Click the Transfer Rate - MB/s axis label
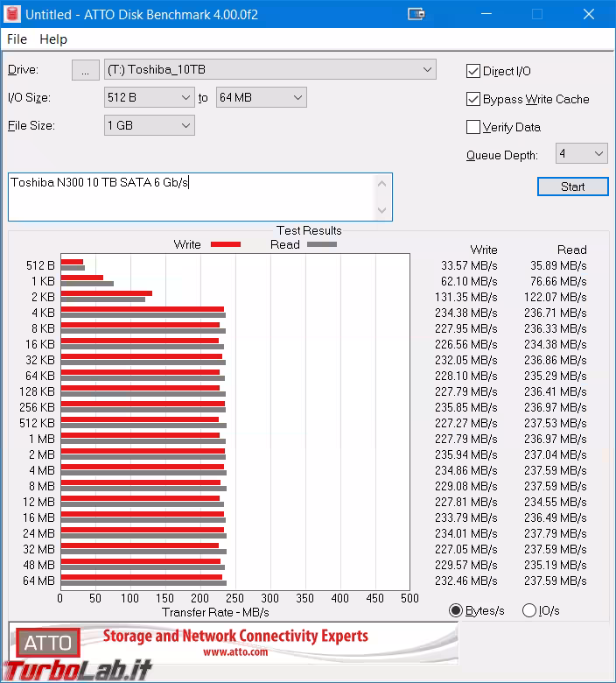Image resolution: width=616 pixels, height=683 pixels. (x=215, y=612)
